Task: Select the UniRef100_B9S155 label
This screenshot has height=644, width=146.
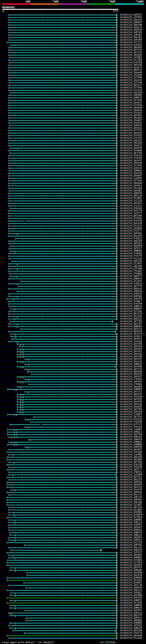Action: click(131, 65)
